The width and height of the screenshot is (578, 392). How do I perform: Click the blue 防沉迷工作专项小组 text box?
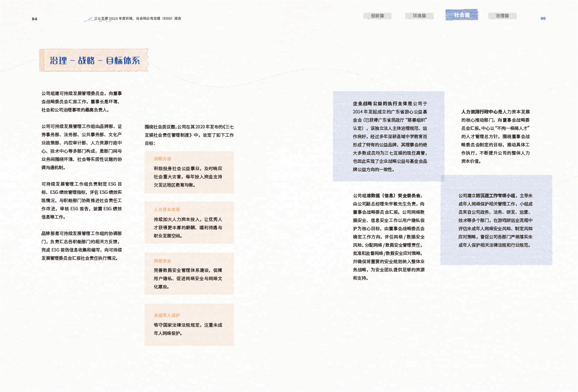point(496,220)
